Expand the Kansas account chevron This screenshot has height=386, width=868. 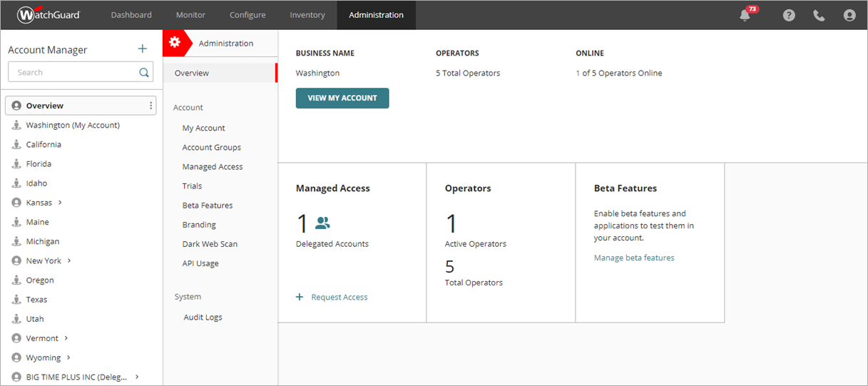(x=60, y=203)
